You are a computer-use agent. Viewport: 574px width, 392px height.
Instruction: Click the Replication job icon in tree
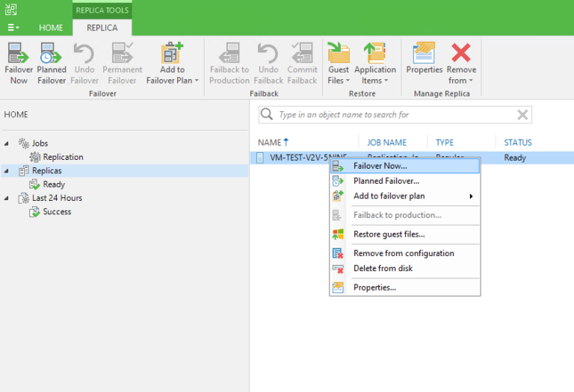[x=35, y=157]
